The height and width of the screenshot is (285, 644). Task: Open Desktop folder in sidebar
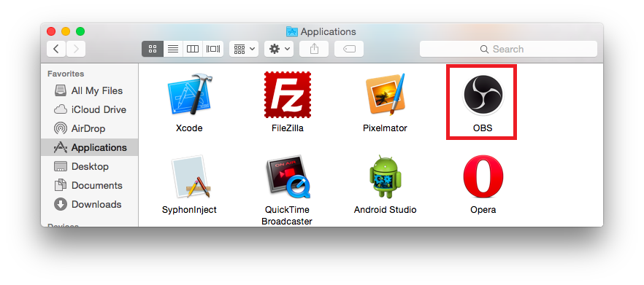[90, 166]
